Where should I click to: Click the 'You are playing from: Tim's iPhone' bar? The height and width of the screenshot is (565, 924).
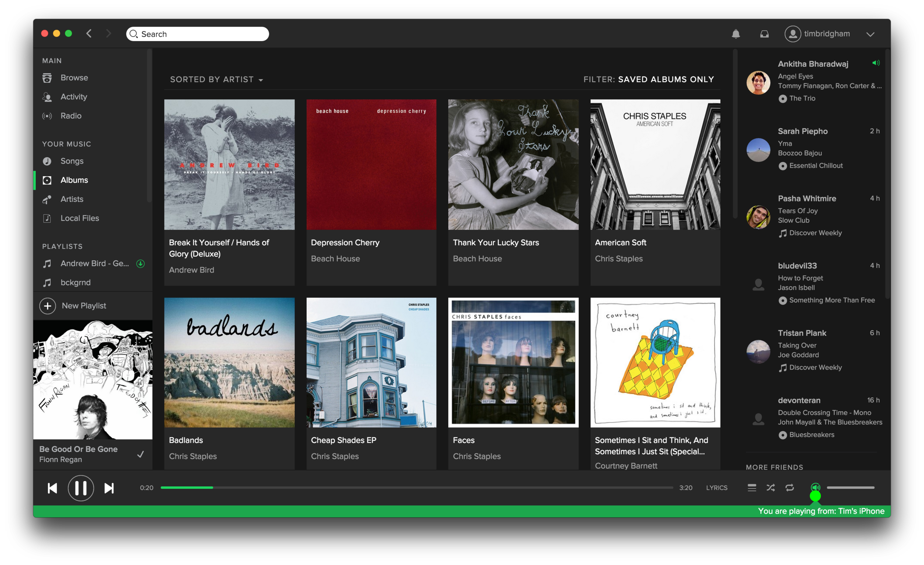pos(462,511)
